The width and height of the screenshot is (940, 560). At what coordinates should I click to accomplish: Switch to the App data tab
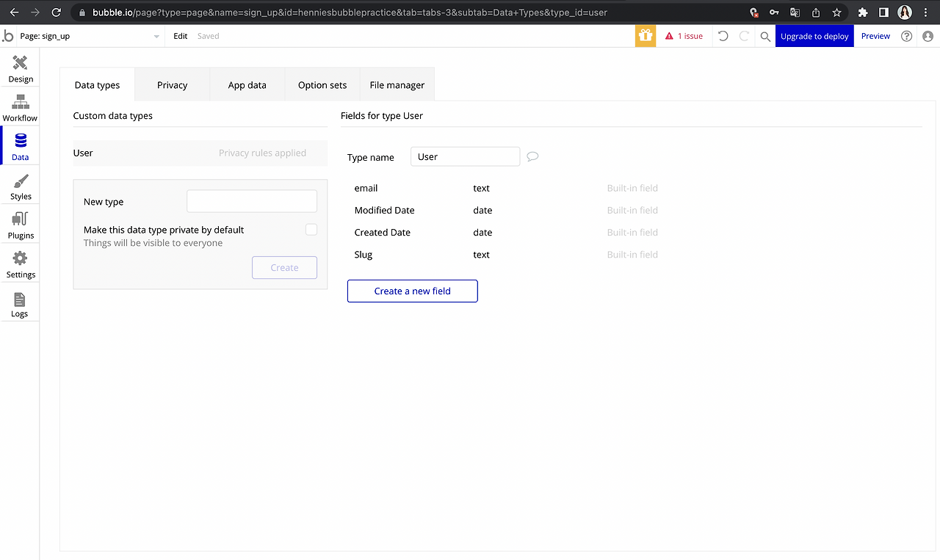pyautogui.click(x=247, y=85)
